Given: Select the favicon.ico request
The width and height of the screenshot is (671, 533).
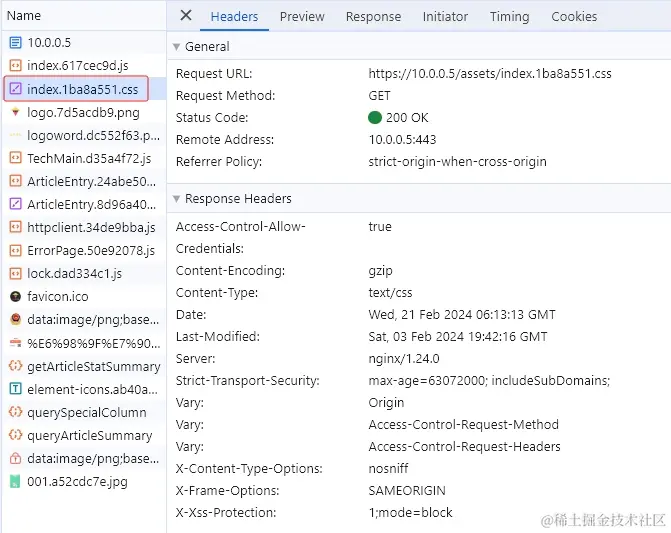Looking at the screenshot, I should pyautogui.click(x=84, y=296).
